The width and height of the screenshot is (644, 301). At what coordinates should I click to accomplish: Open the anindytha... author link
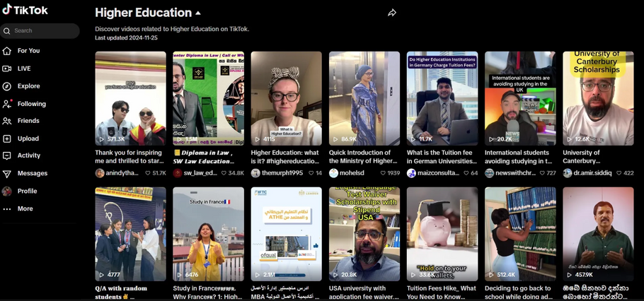pyautogui.click(x=123, y=173)
